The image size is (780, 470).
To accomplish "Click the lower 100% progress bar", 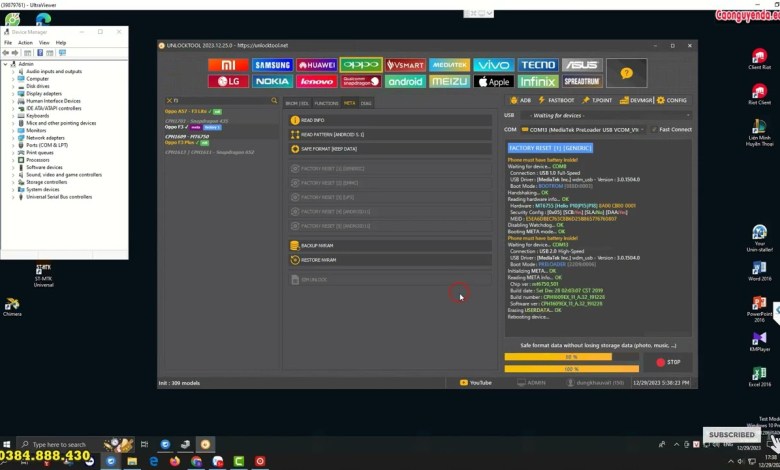I will pyautogui.click(x=572, y=368).
